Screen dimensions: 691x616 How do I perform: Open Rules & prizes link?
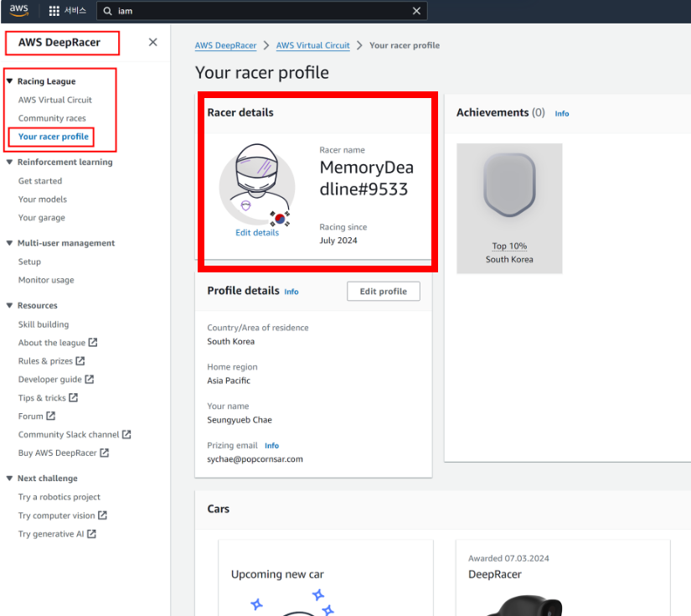point(45,361)
